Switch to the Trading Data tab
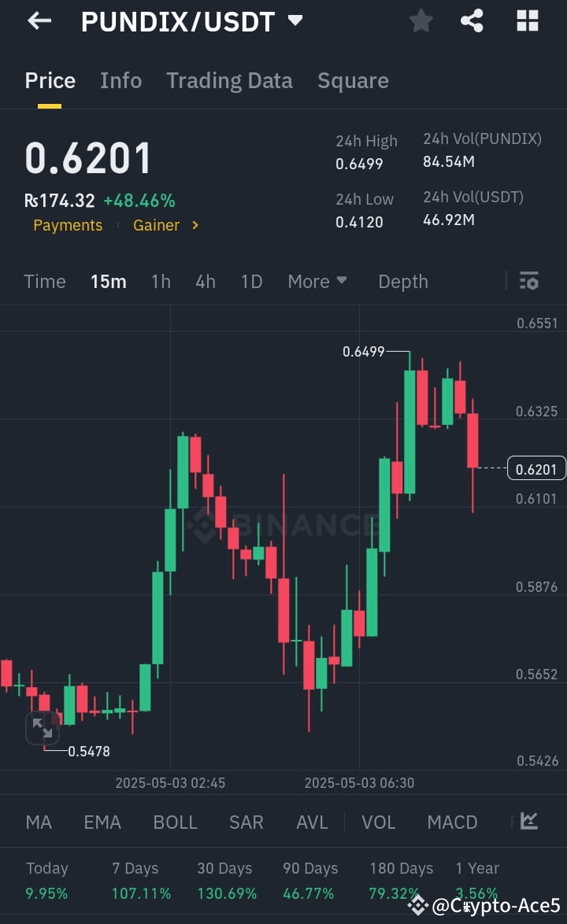 pos(229,80)
